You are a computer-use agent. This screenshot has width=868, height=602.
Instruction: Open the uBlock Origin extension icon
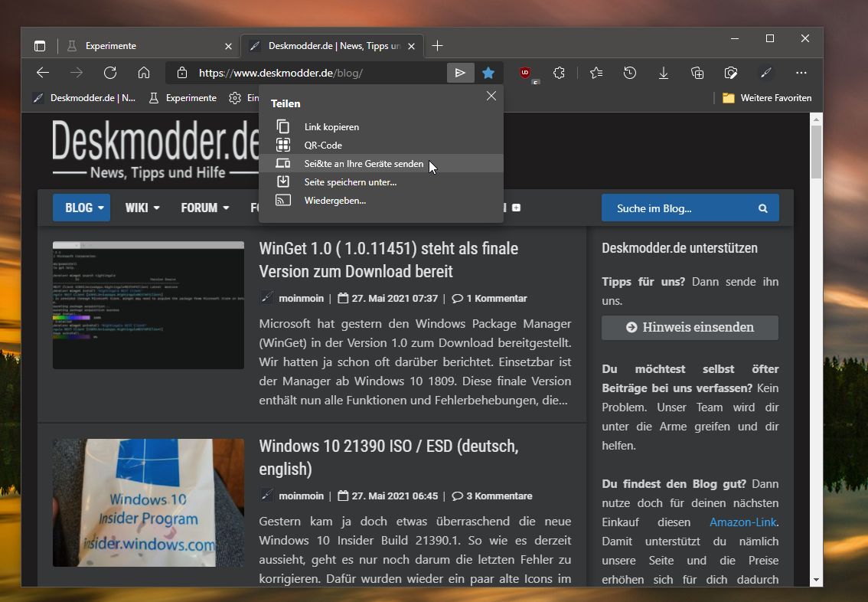(525, 73)
